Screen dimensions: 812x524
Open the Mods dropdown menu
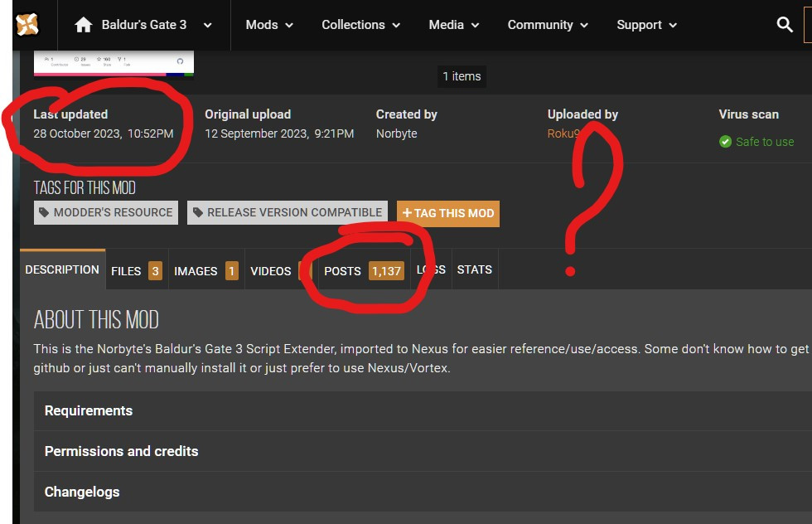pos(269,25)
